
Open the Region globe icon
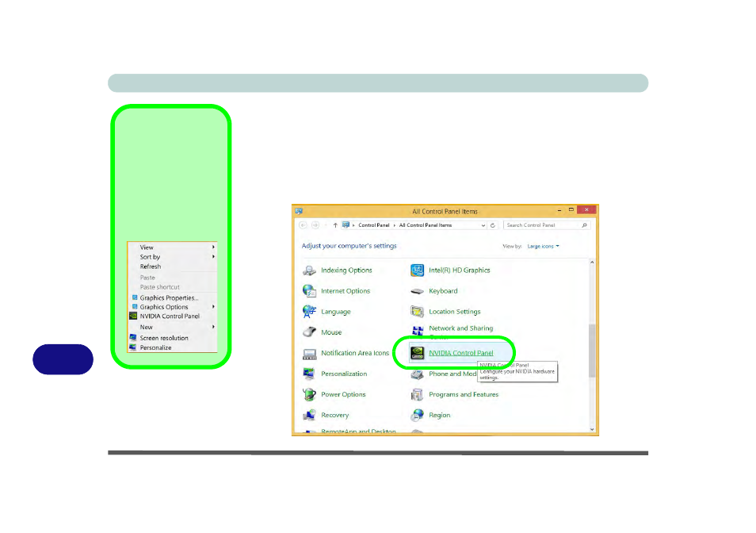pos(417,416)
